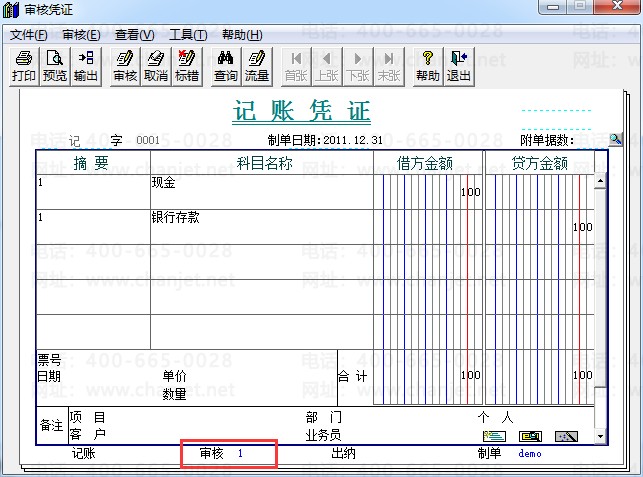Click the 审核 (Audit) toolbar icon
The width and height of the screenshot is (643, 477).
125,66
